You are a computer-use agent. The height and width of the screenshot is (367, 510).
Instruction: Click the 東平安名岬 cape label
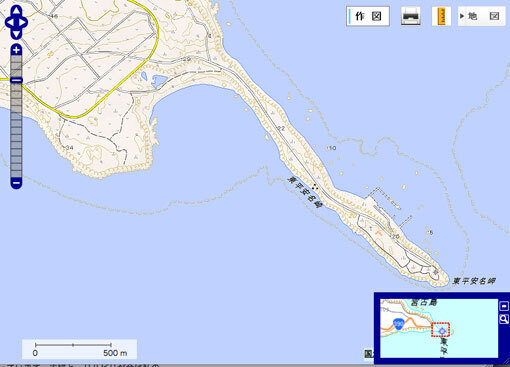coord(474,281)
